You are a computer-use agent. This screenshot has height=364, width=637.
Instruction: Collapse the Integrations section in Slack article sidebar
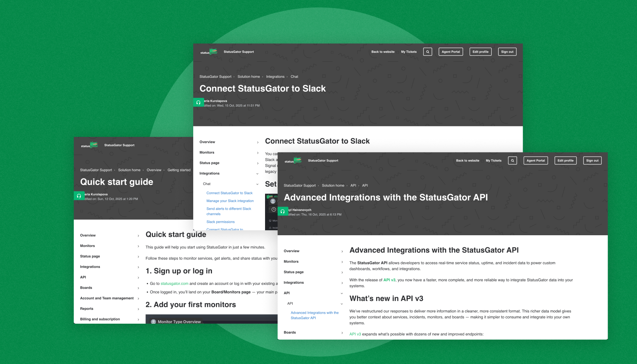point(257,174)
